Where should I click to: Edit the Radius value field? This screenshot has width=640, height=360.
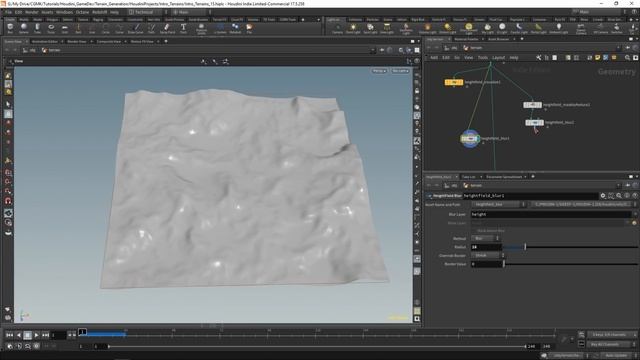coord(486,247)
